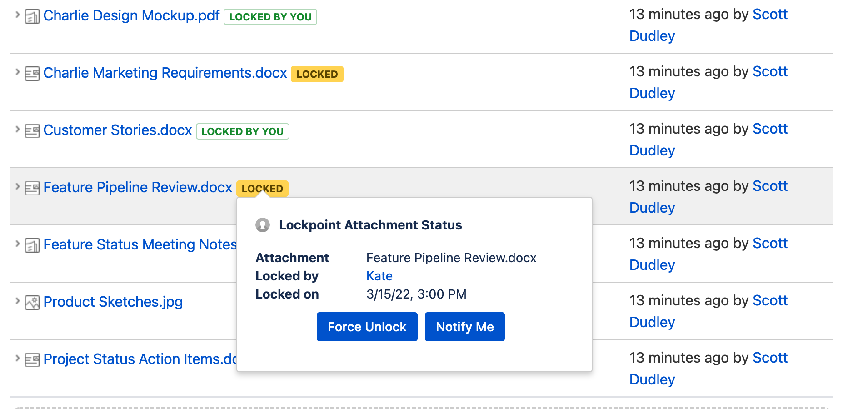868x409 pixels.
Task: Expand the Charlie Design Mockup.pdf row
Action: point(17,15)
